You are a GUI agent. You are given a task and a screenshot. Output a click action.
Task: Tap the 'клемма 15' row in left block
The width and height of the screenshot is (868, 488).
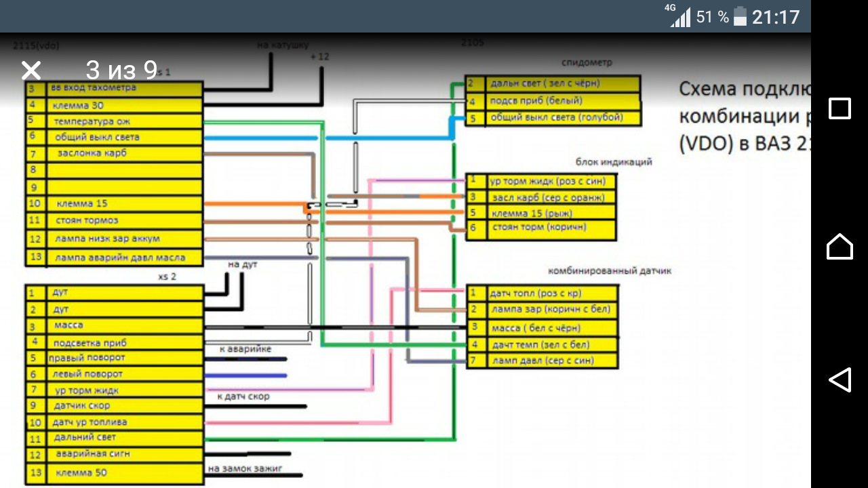[x=114, y=203]
